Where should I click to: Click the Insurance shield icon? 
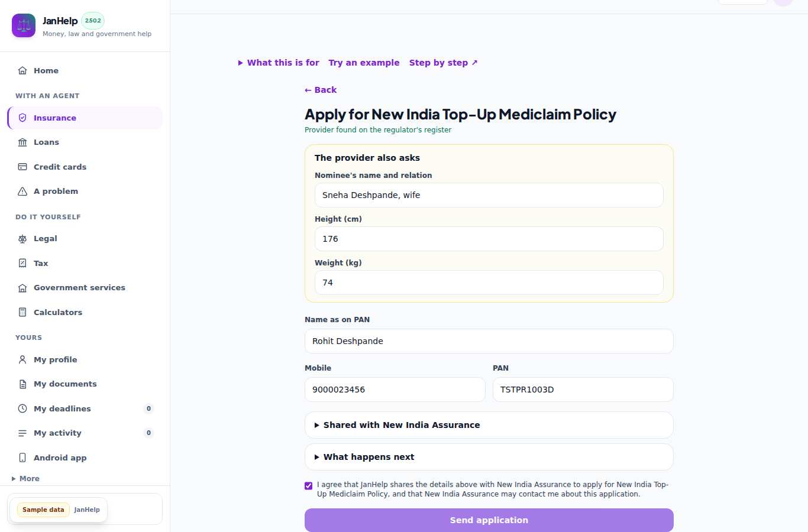pyautogui.click(x=22, y=118)
